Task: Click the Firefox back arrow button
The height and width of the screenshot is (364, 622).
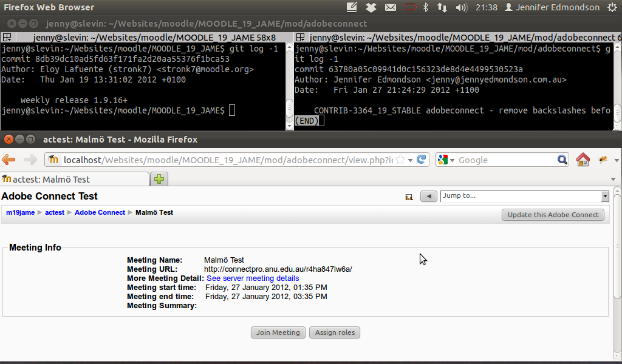Action: [9, 160]
